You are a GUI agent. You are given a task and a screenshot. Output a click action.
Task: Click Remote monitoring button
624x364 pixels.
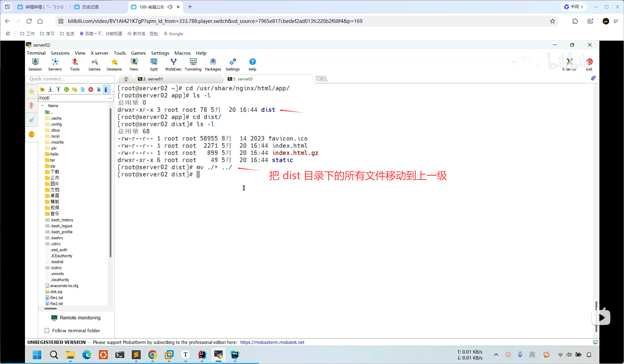[x=76, y=318]
